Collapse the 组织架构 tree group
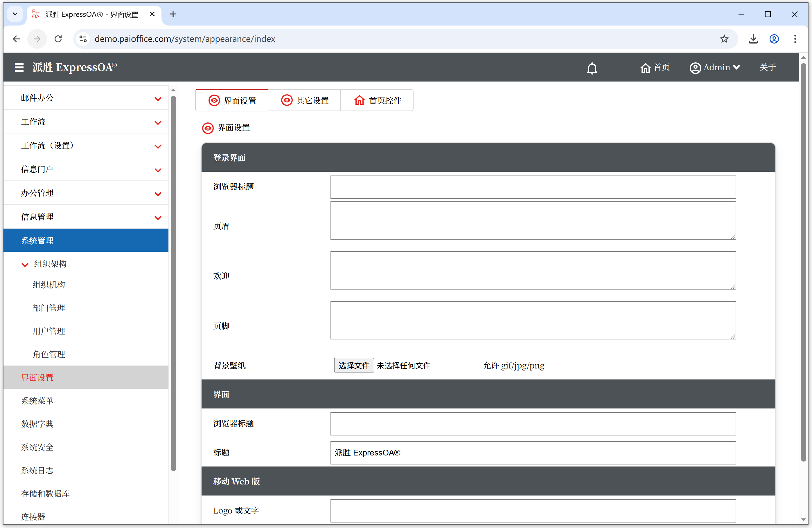This screenshot has width=812, height=528. [25, 265]
